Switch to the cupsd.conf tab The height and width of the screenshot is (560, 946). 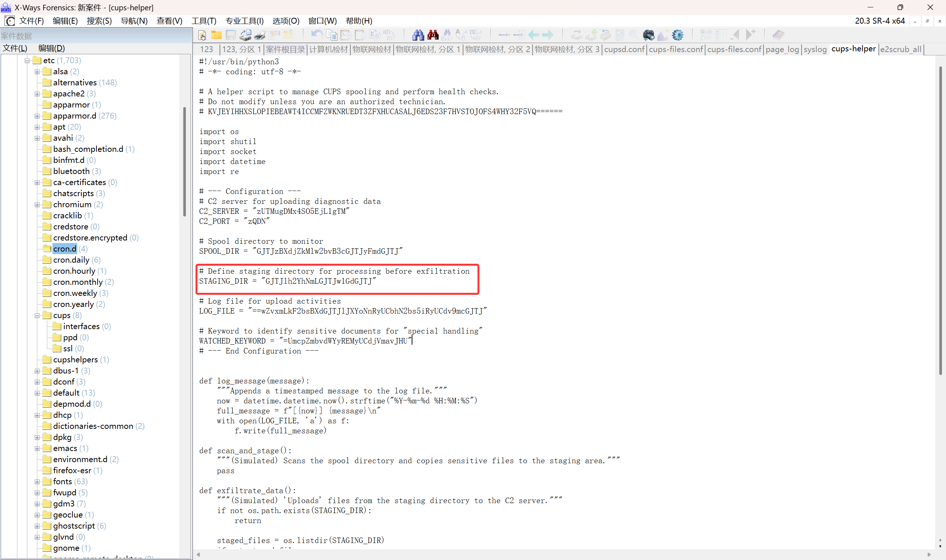pyautogui.click(x=624, y=49)
